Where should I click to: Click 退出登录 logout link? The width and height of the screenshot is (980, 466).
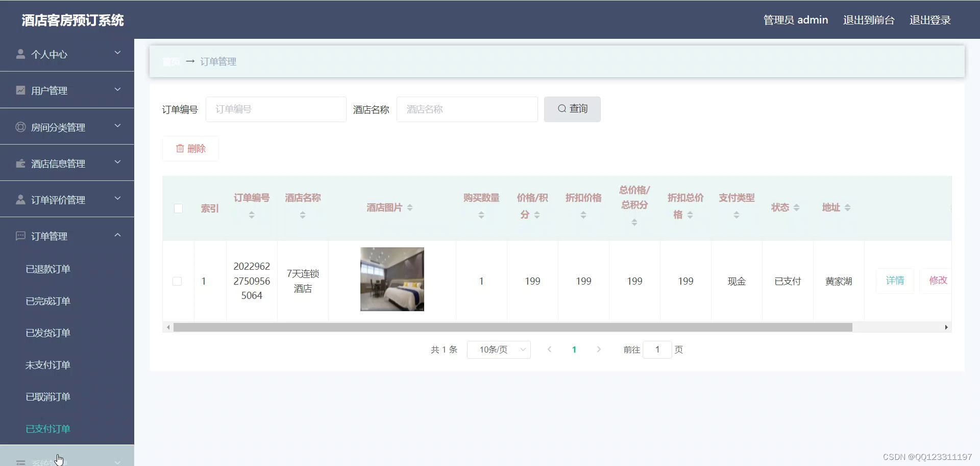point(930,20)
